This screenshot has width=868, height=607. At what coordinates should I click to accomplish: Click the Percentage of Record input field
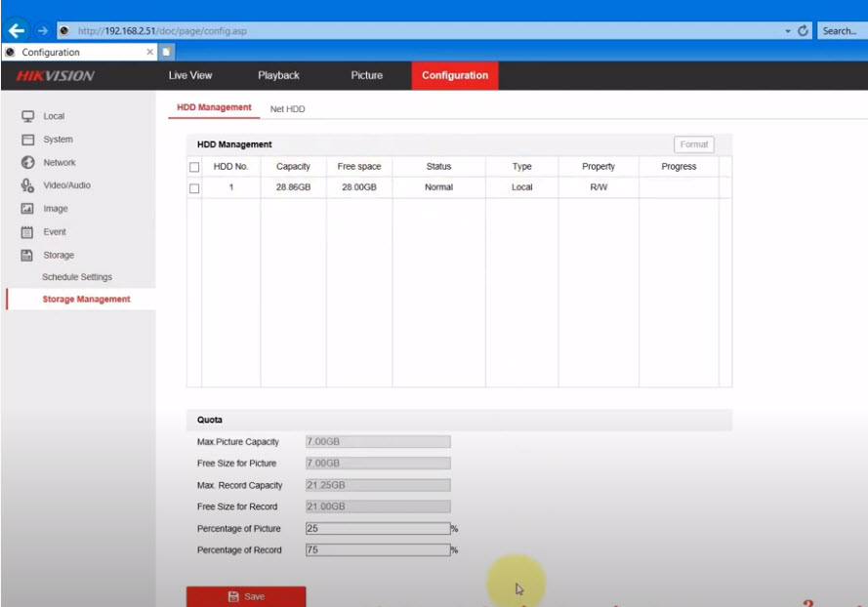[x=377, y=550]
